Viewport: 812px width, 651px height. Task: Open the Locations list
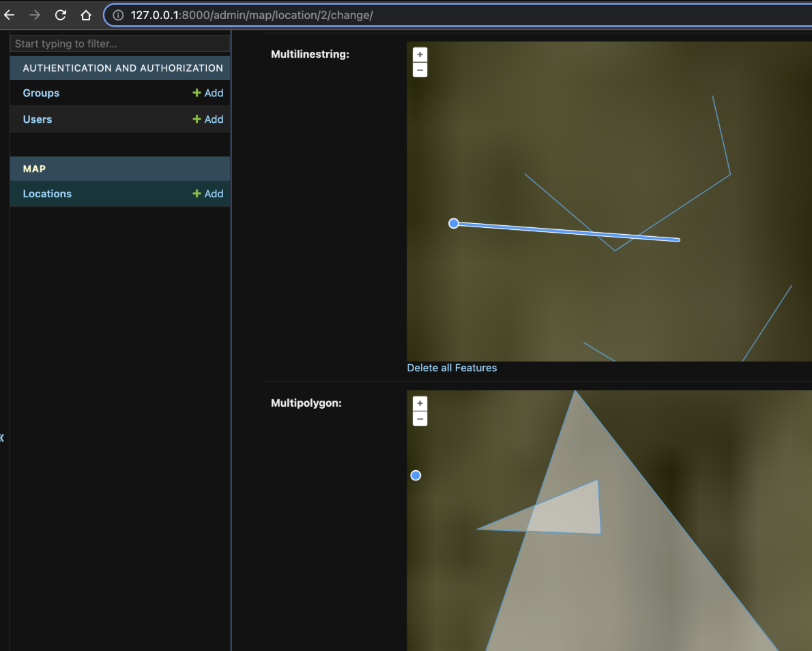[47, 194]
